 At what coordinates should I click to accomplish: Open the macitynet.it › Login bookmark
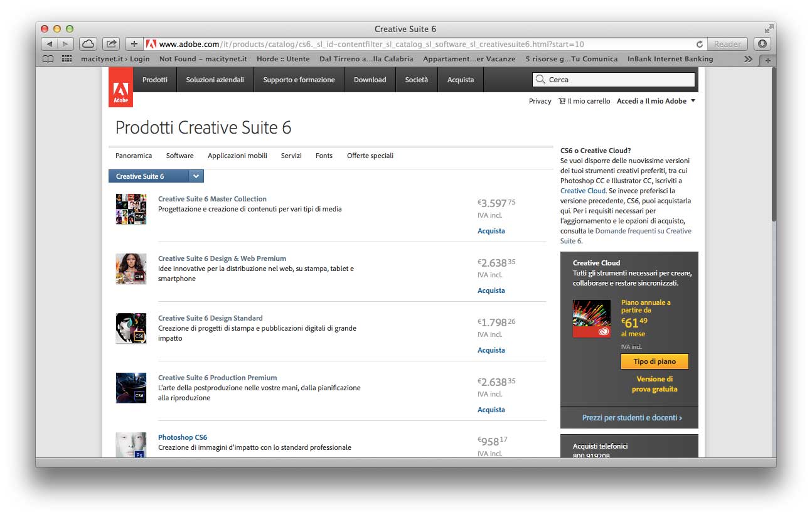tap(115, 59)
